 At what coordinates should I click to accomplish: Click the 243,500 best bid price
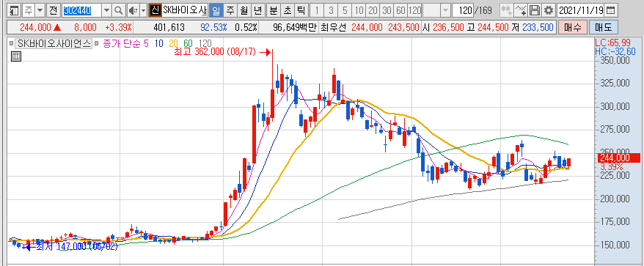[x=403, y=28]
